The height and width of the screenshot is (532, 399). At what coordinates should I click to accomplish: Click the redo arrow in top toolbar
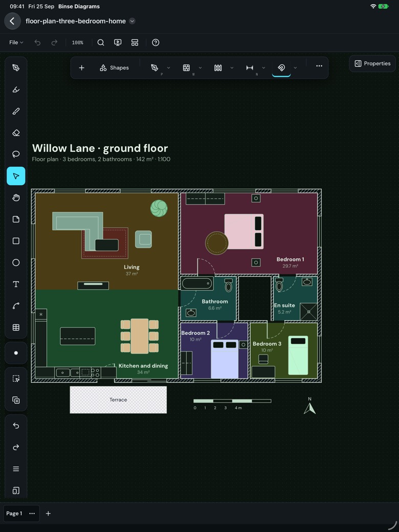pyautogui.click(x=54, y=42)
